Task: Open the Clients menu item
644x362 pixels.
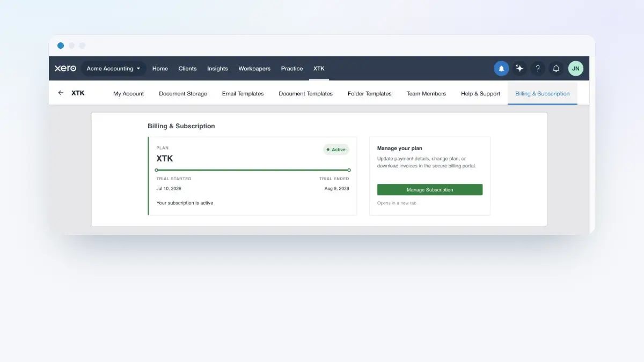Action: click(x=187, y=69)
